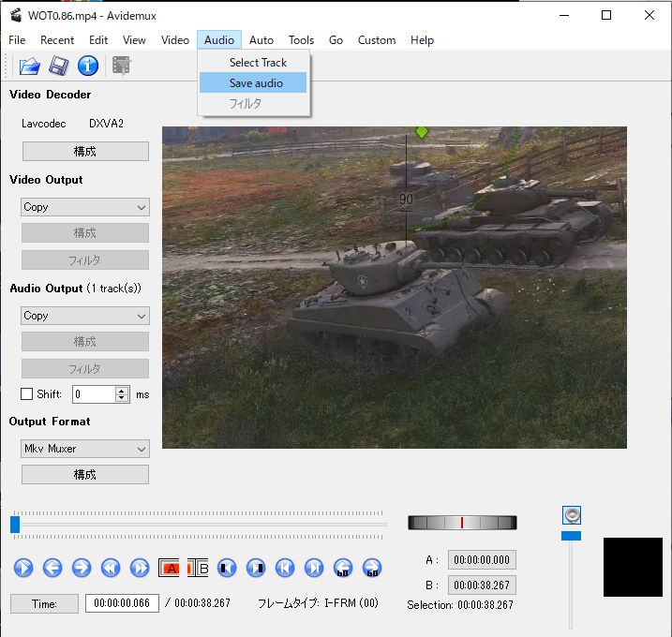672x637 pixels.
Task: Choose Save audio from Audio menu
Action: 256,83
